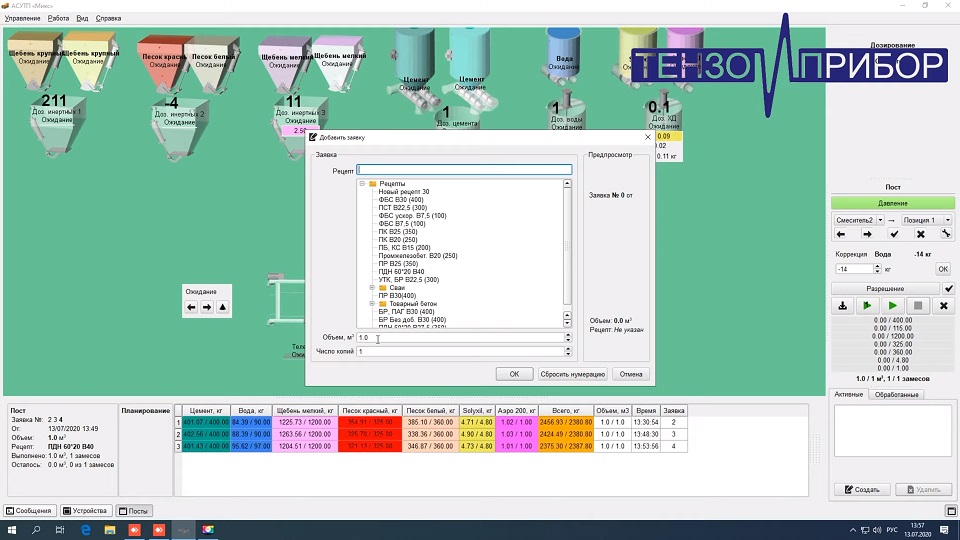The width and height of the screenshot is (960, 540).
Task: Click the recipe list vertical scrollbar
Action: coord(568,250)
